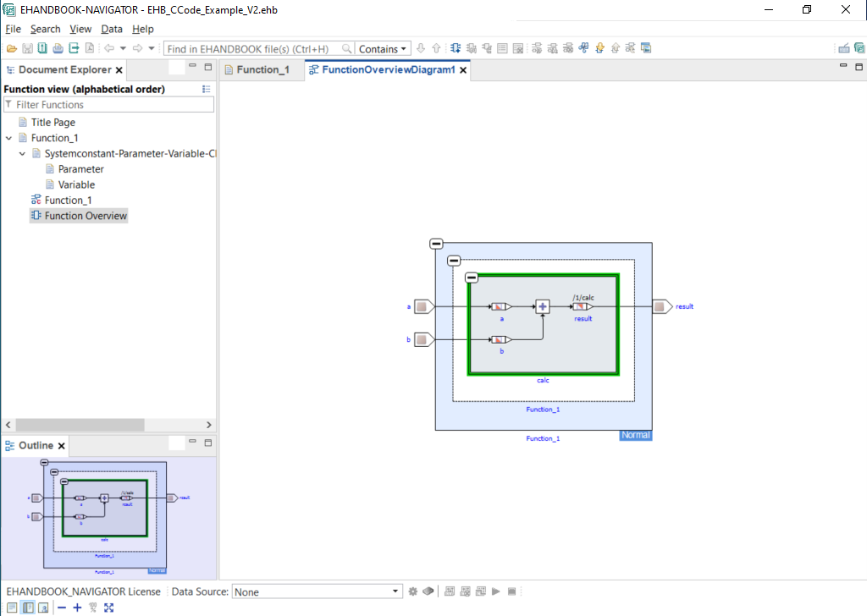
Task: Switch to the Function_1 editor tab
Action: (257, 70)
